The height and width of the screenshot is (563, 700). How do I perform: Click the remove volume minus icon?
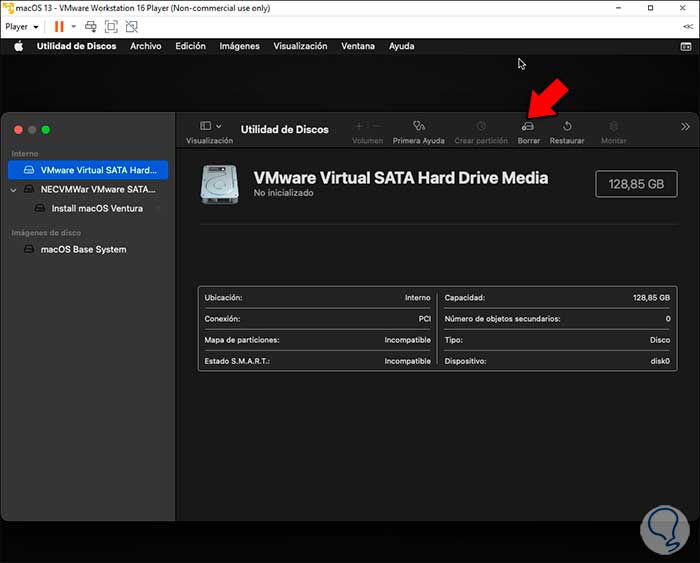[376, 126]
